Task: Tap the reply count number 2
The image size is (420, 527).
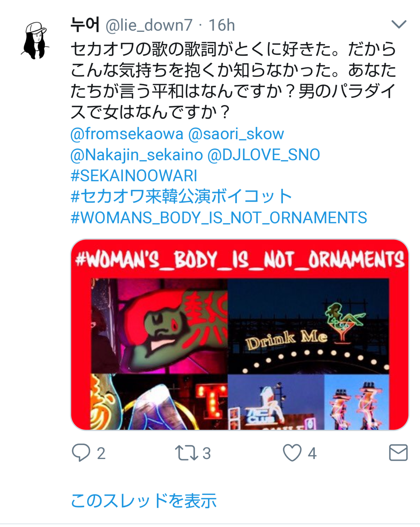Action: 101,453
